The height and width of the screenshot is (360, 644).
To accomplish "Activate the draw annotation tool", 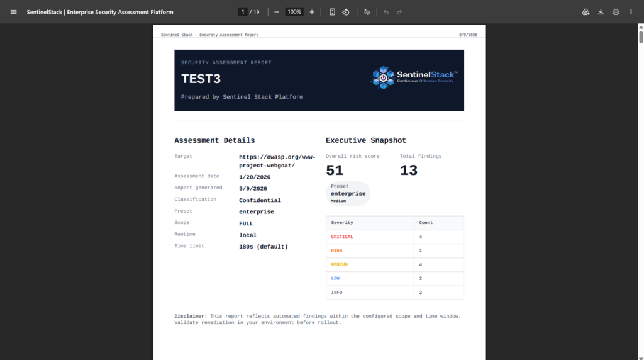I will coord(367,12).
